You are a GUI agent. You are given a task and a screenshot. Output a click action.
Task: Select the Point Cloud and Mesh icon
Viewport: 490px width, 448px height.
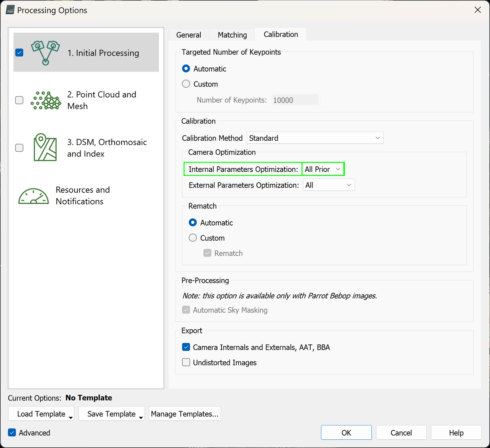46,101
